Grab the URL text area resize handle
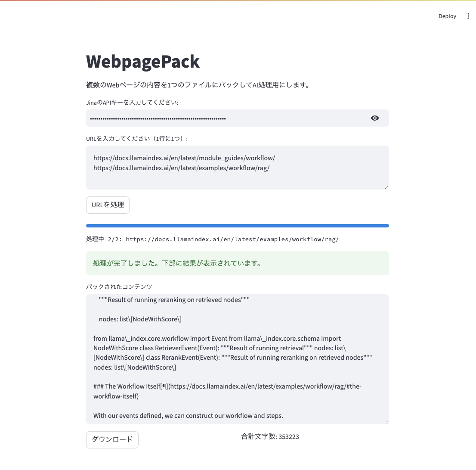 click(x=386, y=187)
